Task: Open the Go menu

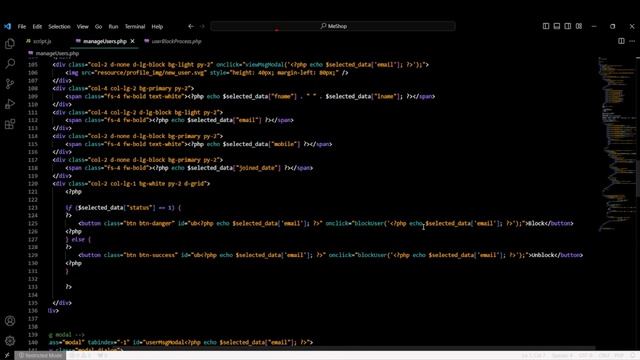Action: 98,27
